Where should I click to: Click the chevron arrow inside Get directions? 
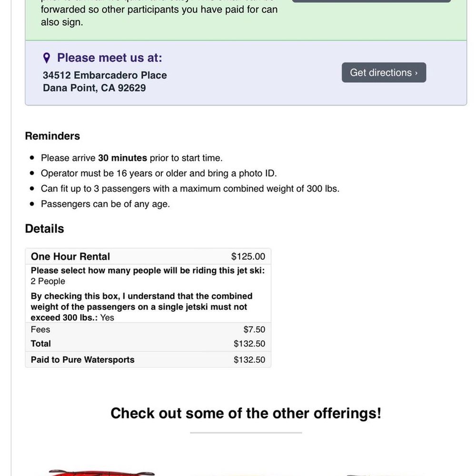click(416, 73)
